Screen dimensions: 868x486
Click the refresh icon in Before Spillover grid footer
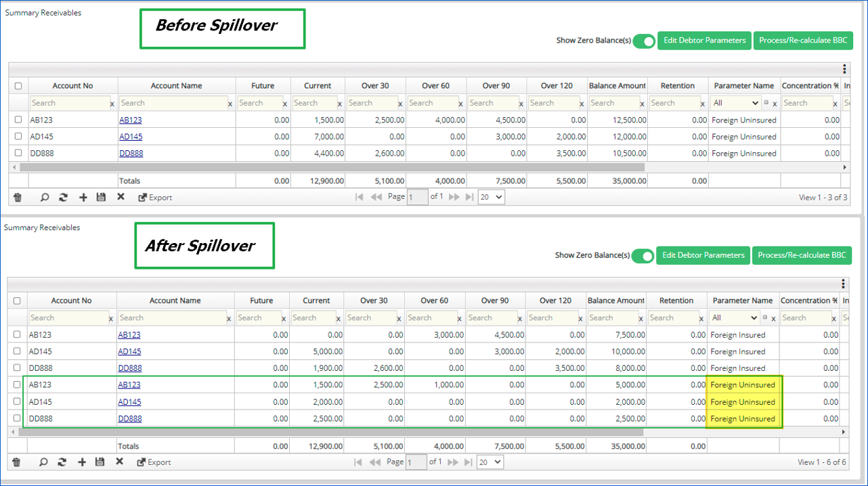click(x=64, y=198)
